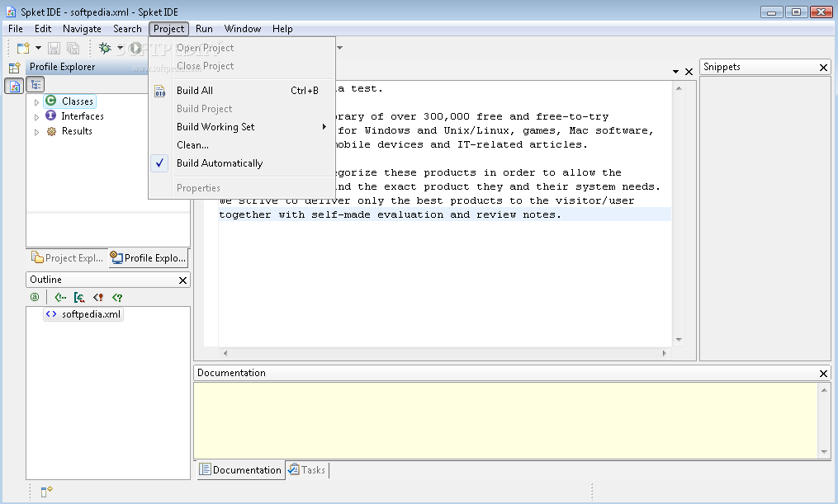This screenshot has height=504, width=838.
Task: Open the Run menu
Action: tap(204, 29)
